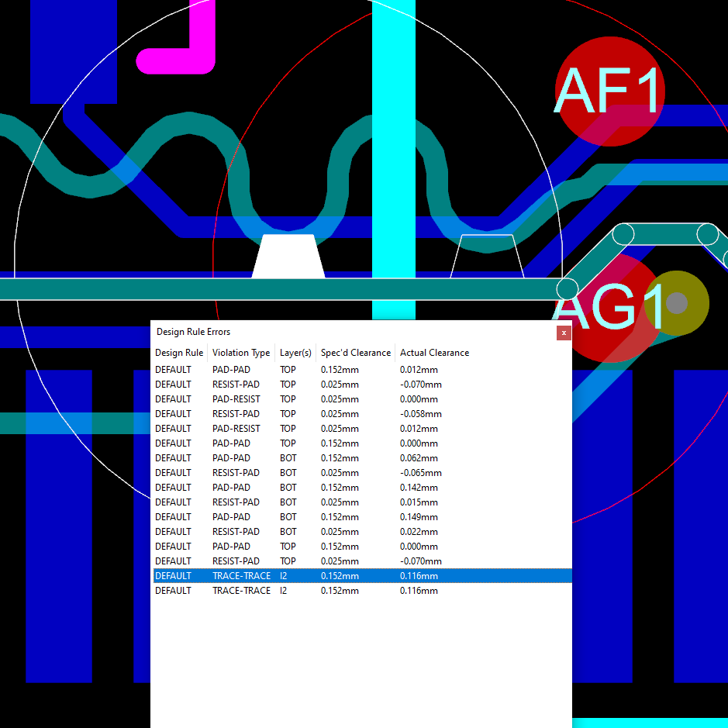728x728 pixels.
Task: Click the solid white trapezoid marker
Action: (288, 255)
